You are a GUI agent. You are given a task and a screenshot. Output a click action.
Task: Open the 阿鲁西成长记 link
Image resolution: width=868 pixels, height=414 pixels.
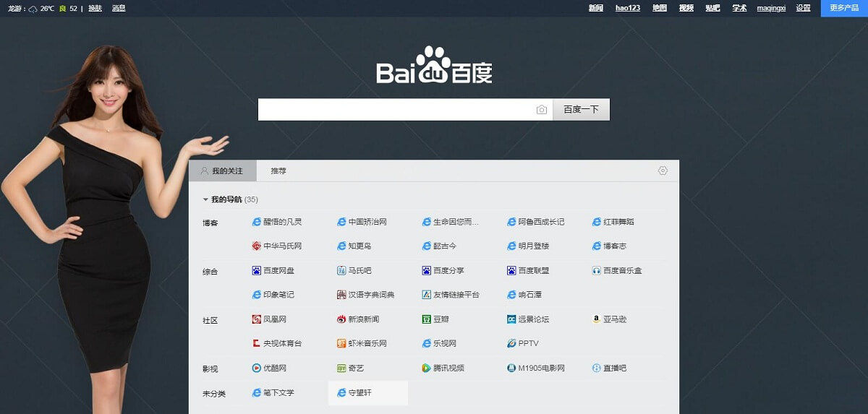(x=541, y=222)
